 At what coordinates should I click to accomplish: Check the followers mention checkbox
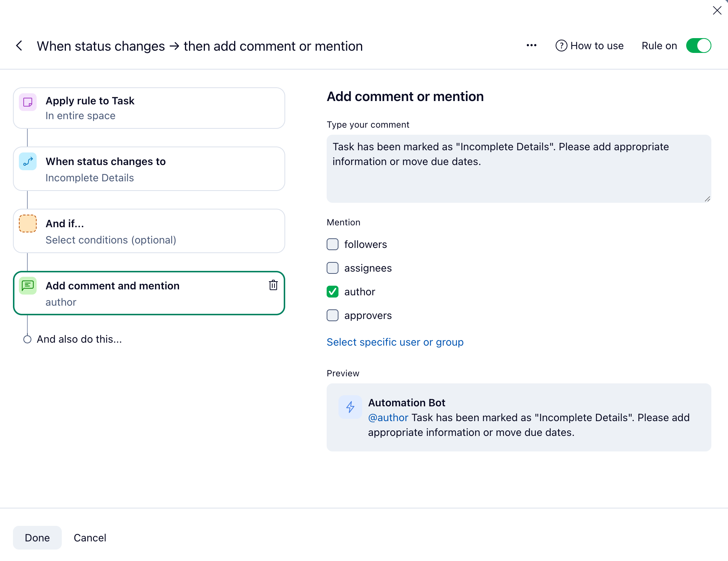[333, 244]
